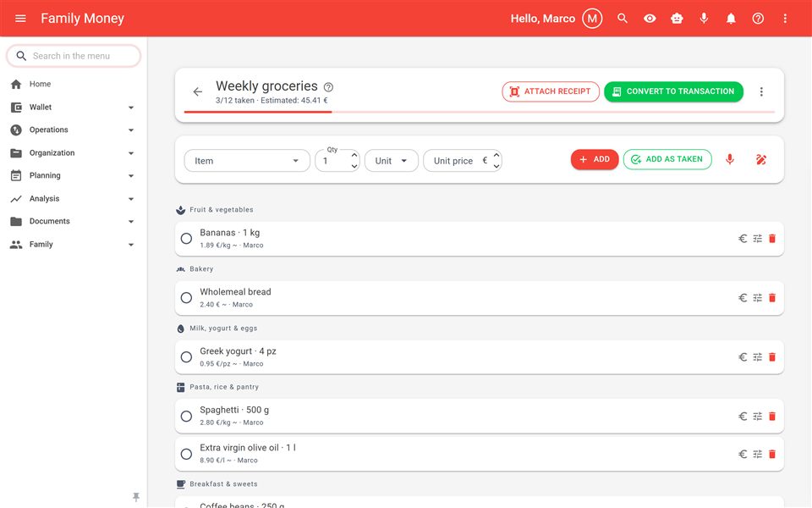Delete the Spaghetti item

point(772,417)
